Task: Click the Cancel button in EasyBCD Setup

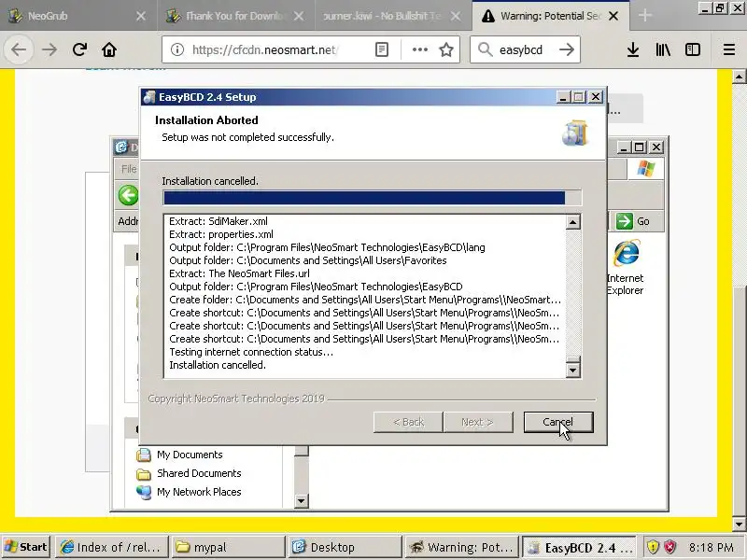Action: 558,422
